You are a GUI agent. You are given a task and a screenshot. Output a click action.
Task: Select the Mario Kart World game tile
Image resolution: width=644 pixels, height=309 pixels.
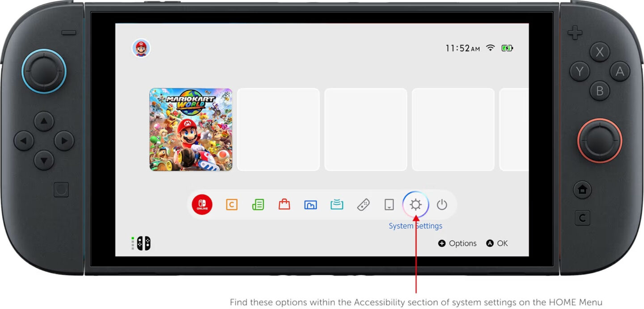coord(191,129)
